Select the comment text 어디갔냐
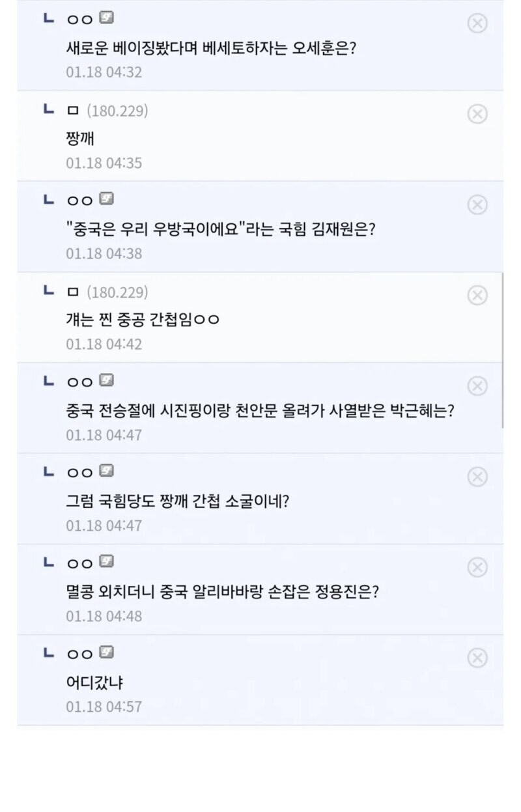The image size is (521, 812). (x=94, y=683)
